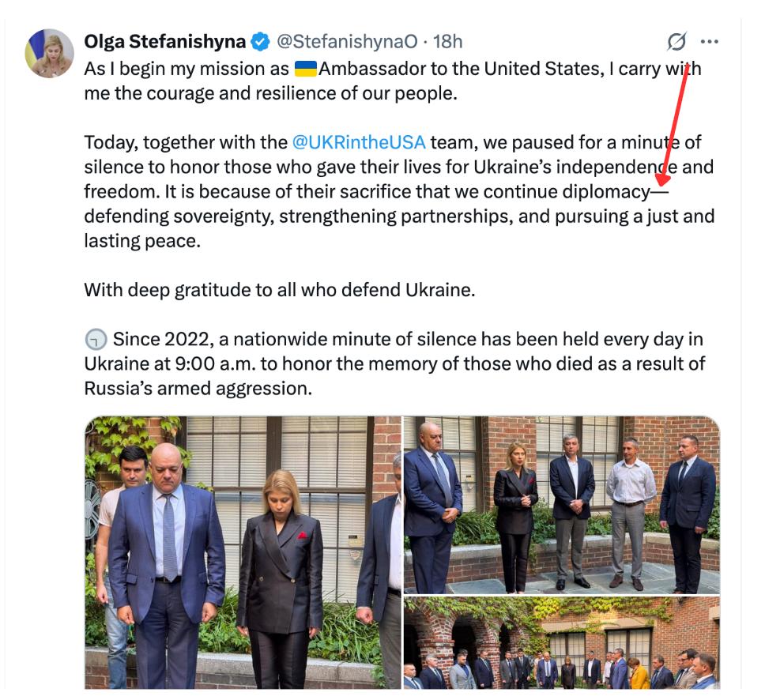Image resolution: width=765 pixels, height=700 pixels.
Task: Click the clock emoji before 'Since 2022'
Action: point(95,341)
